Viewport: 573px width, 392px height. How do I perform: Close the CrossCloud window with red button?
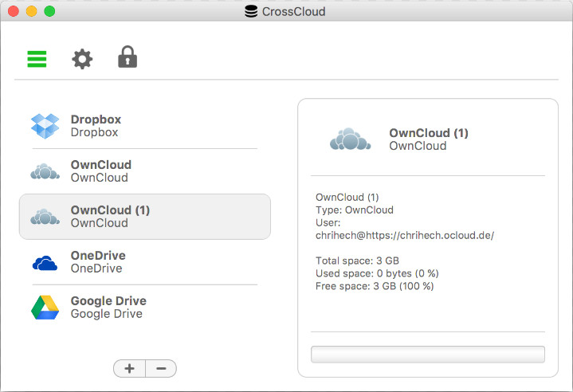click(14, 11)
